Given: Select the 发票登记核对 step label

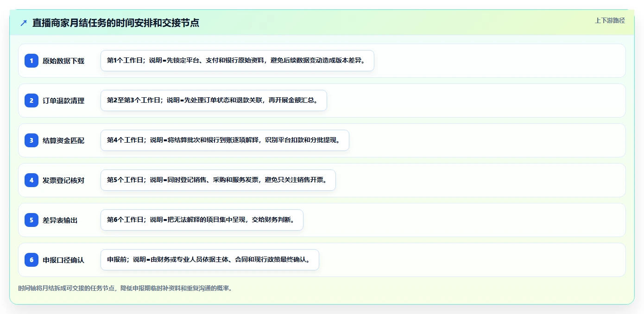Looking at the screenshot, I should coord(63,180).
